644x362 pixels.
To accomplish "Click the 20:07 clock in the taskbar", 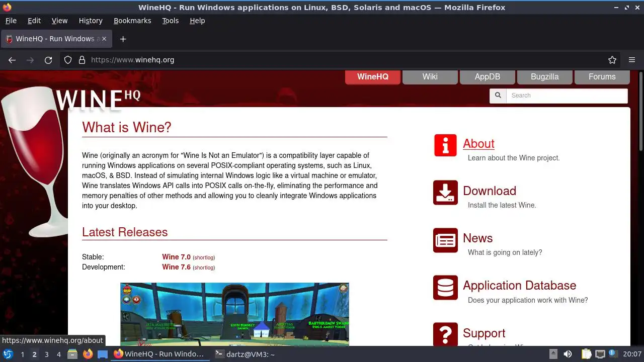I will (x=632, y=354).
